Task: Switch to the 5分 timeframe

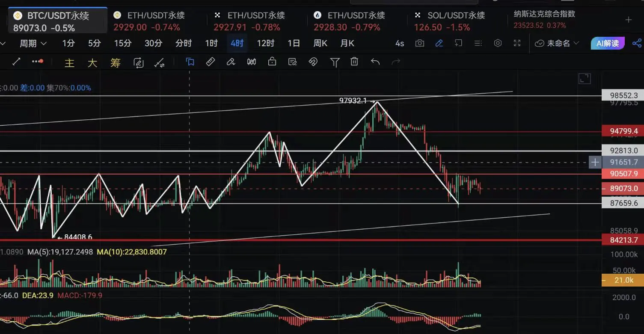Action: tap(95, 43)
